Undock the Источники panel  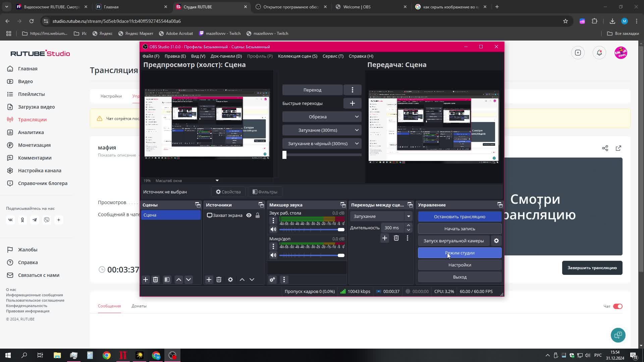point(261,205)
